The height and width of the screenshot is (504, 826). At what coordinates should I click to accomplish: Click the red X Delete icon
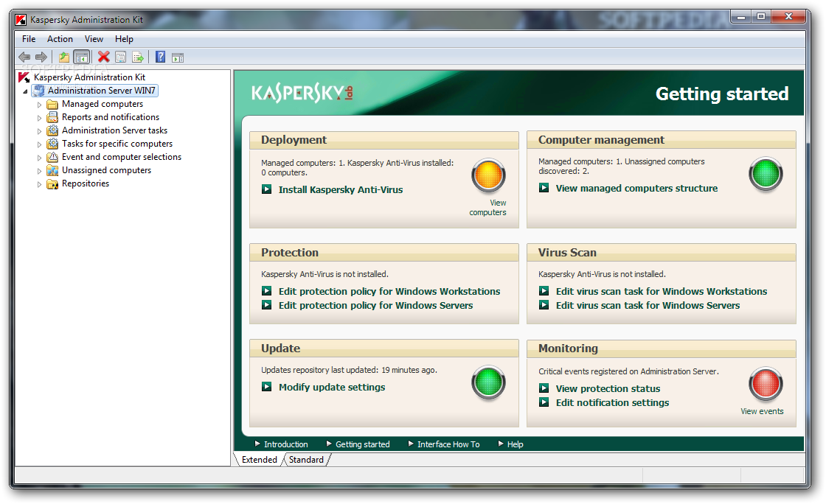click(x=104, y=57)
